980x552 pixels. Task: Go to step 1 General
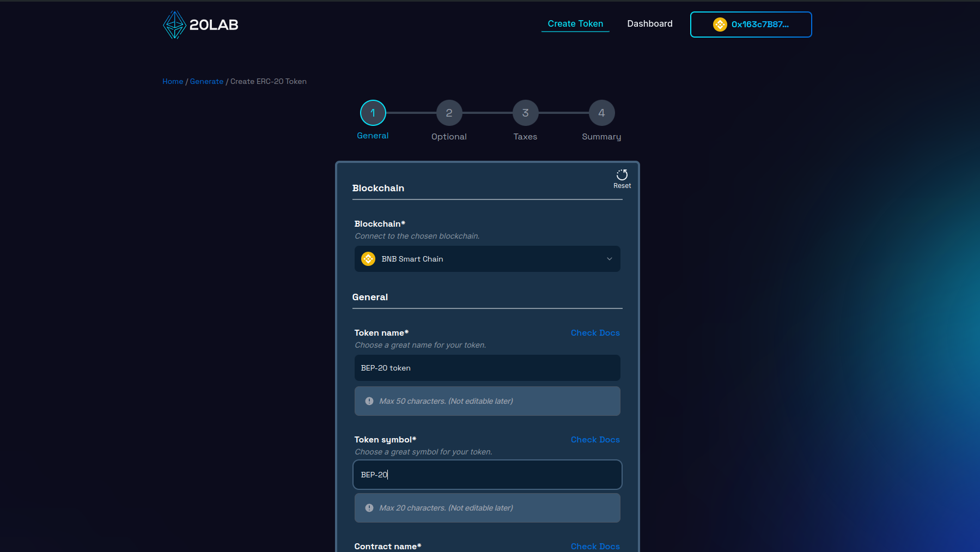coord(373,113)
